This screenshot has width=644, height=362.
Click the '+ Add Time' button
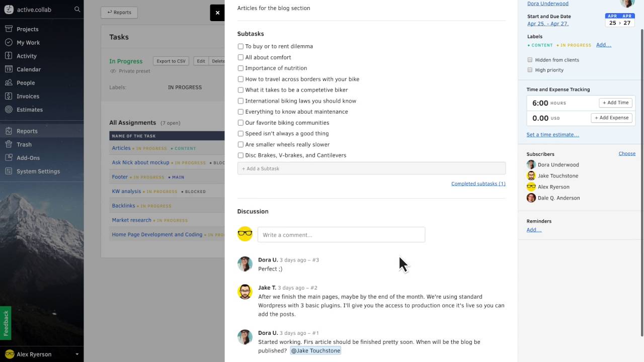pyautogui.click(x=615, y=103)
